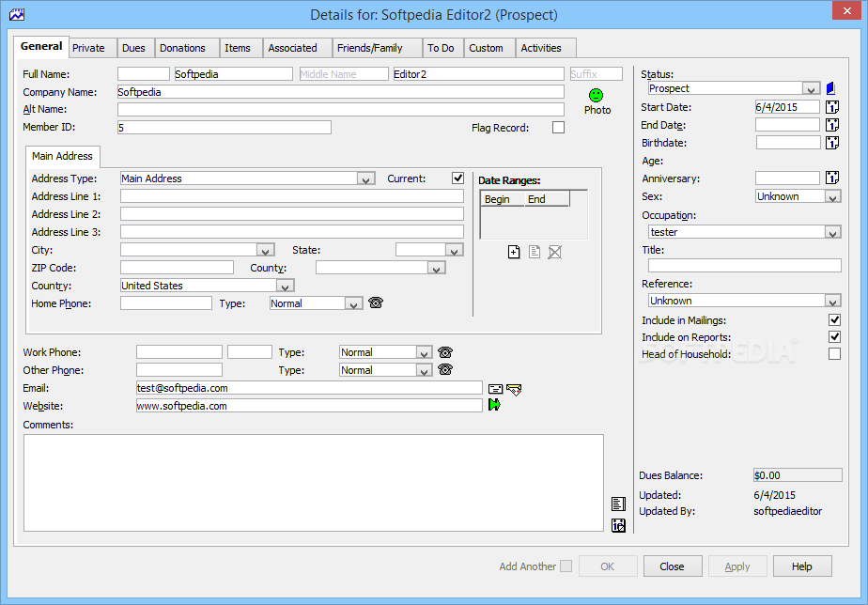Click the green smiley Photo icon

pyautogui.click(x=596, y=95)
